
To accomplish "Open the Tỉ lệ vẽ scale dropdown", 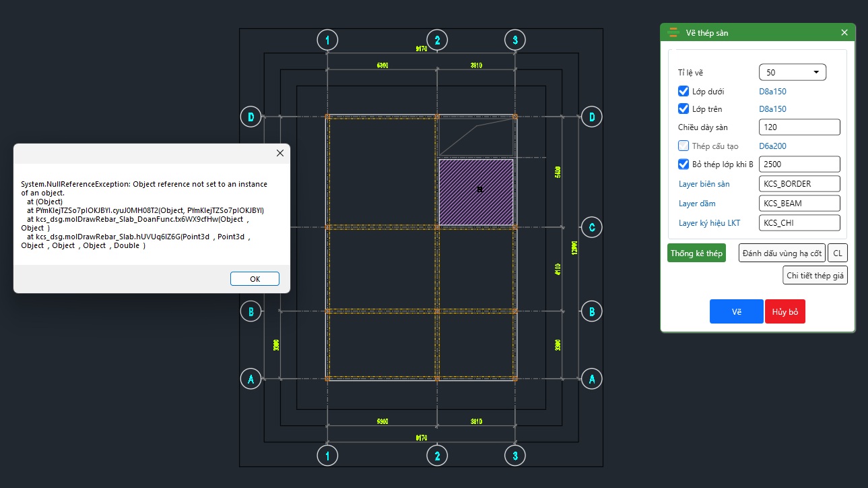I will tap(792, 72).
